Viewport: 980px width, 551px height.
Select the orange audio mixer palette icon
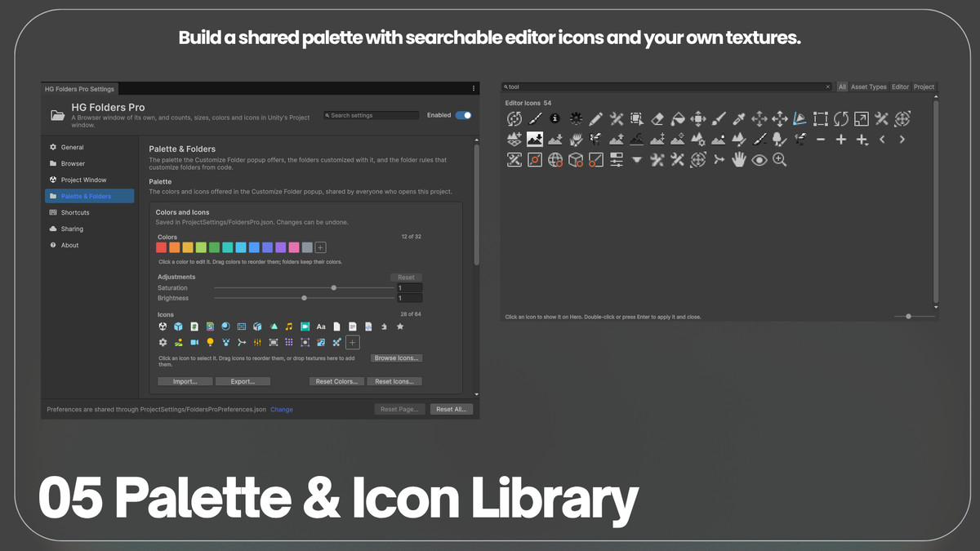pos(257,343)
